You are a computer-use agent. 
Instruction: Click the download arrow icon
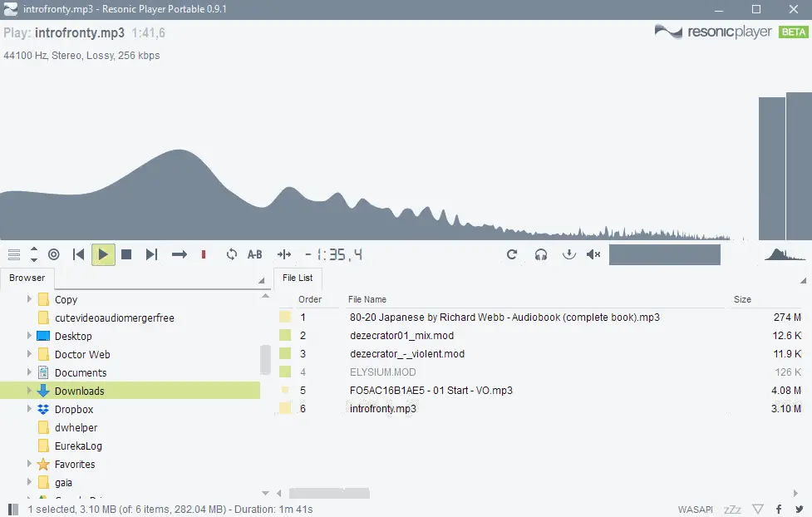pyautogui.click(x=569, y=254)
